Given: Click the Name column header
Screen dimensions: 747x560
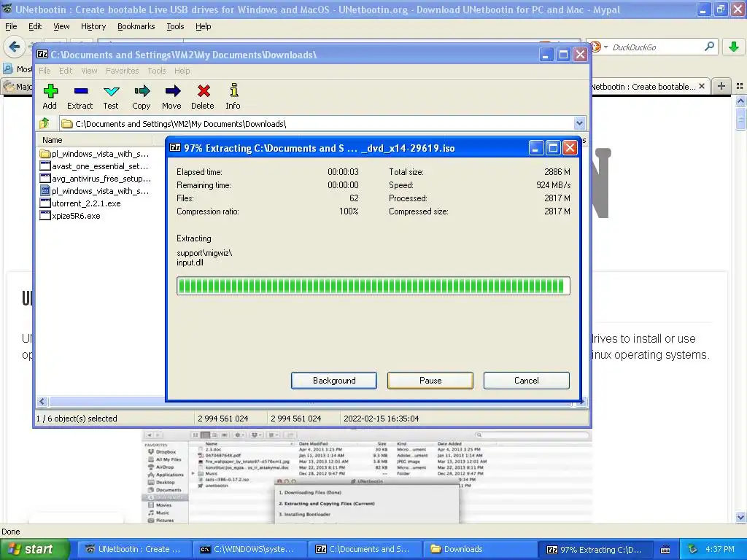Looking at the screenshot, I should (x=94, y=140).
